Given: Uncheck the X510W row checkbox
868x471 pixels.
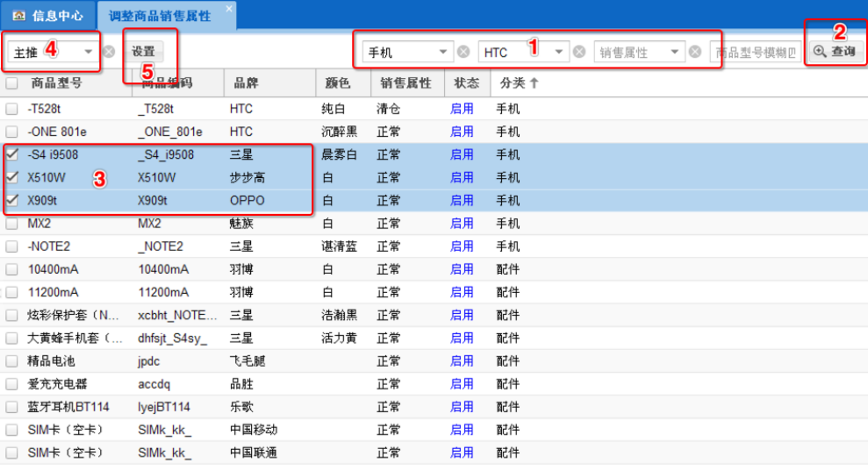Looking at the screenshot, I should point(11,177).
